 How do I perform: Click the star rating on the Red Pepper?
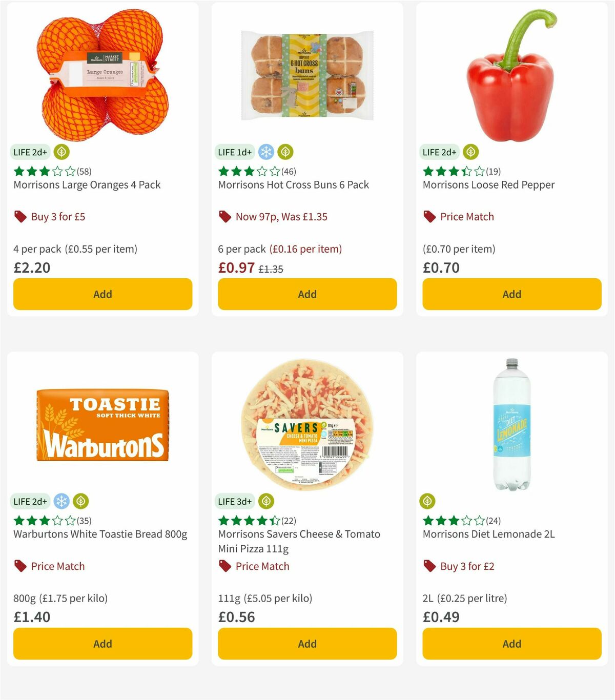point(450,171)
